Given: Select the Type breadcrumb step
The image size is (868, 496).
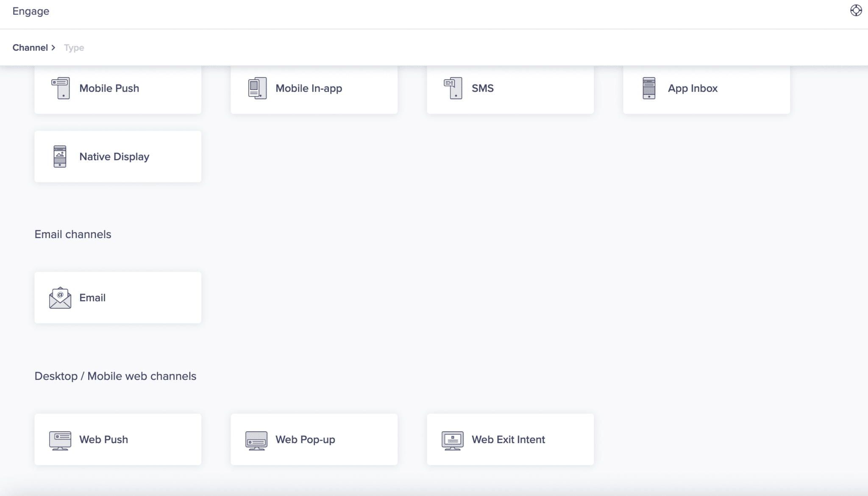Looking at the screenshot, I should 74,47.
